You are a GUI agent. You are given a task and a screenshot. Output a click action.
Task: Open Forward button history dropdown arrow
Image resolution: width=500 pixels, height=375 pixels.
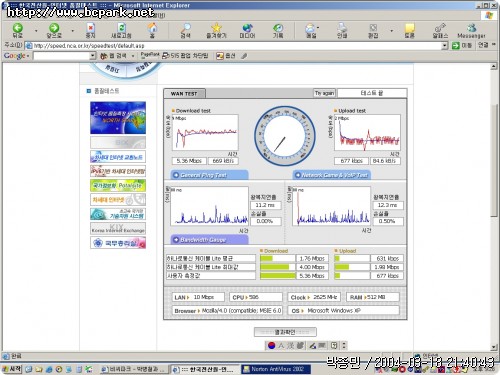pos(73,31)
